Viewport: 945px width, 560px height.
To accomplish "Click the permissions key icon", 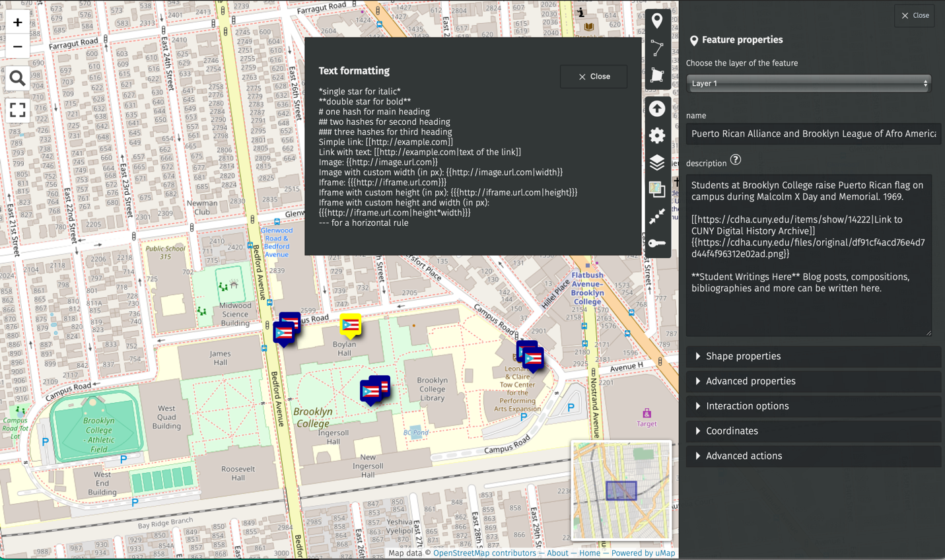I will (657, 243).
